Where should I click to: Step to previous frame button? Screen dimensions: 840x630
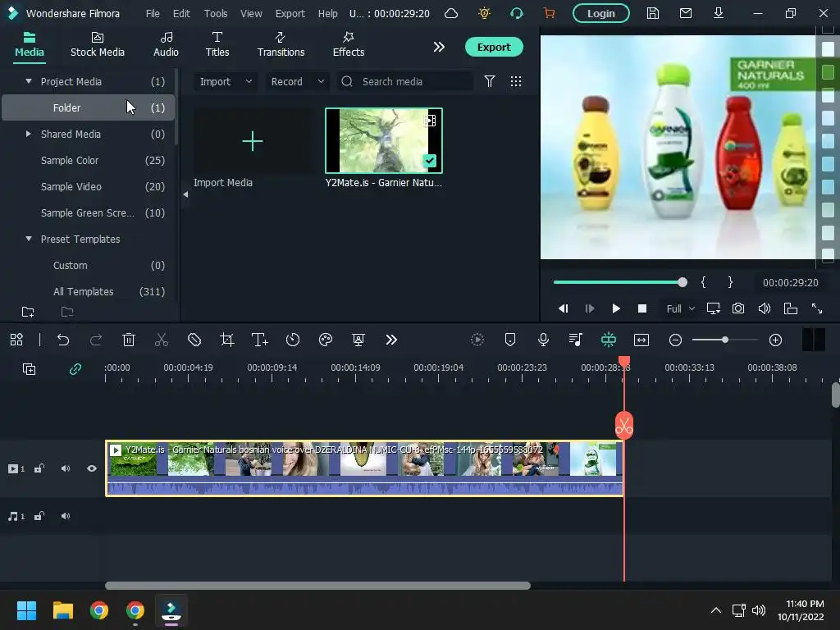coord(563,308)
